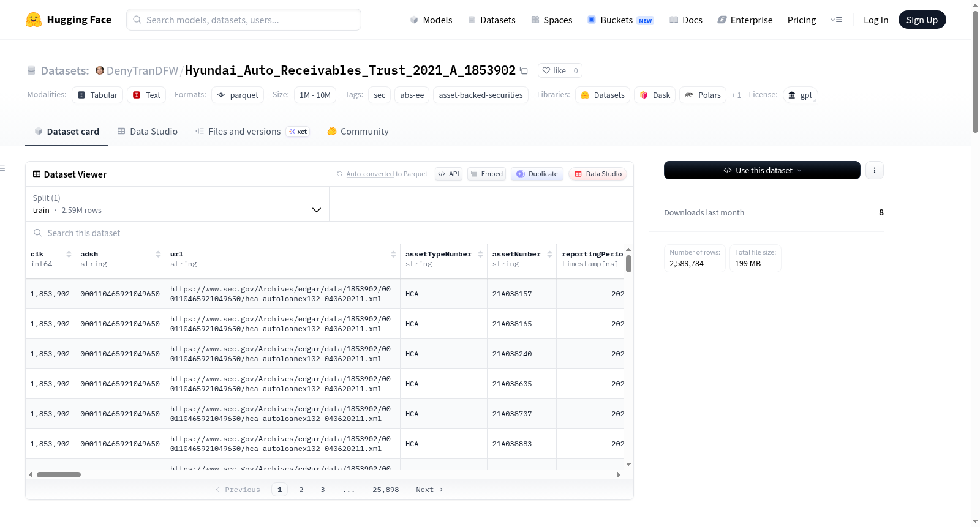980x527 pixels.
Task: Click the Datasets library tag
Action: [603, 95]
